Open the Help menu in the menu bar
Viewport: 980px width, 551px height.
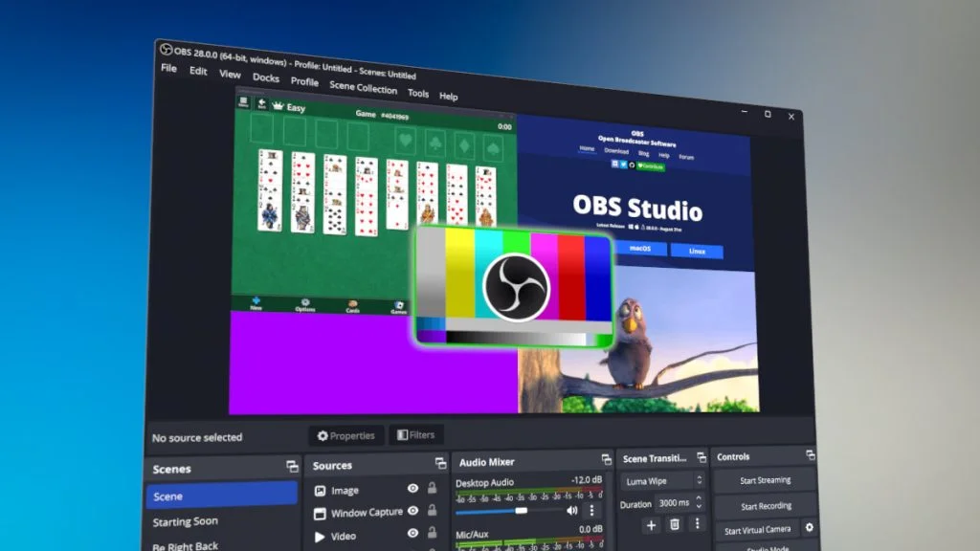[448, 97]
